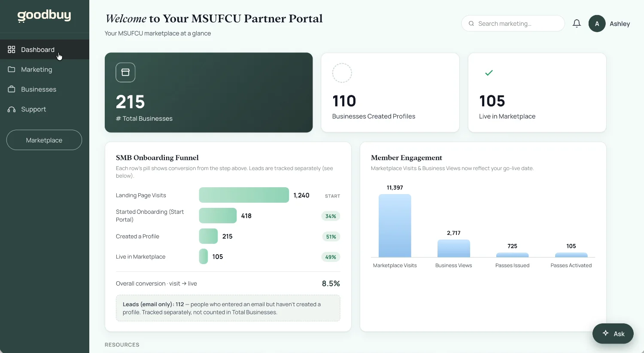The height and width of the screenshot is (353, 644).
Task: Click the Member Engagement heading
Action: (407, 158)
